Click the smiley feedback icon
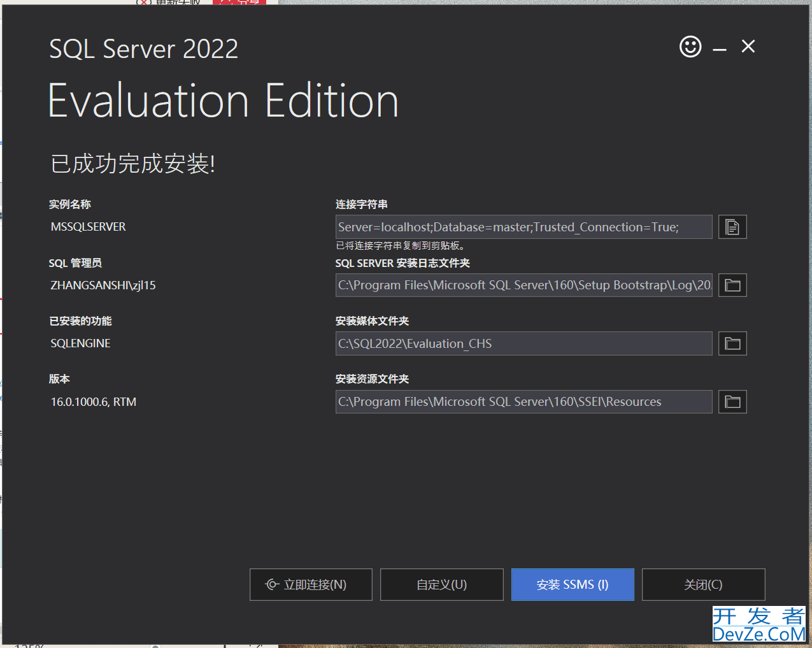 coord(690,47)
